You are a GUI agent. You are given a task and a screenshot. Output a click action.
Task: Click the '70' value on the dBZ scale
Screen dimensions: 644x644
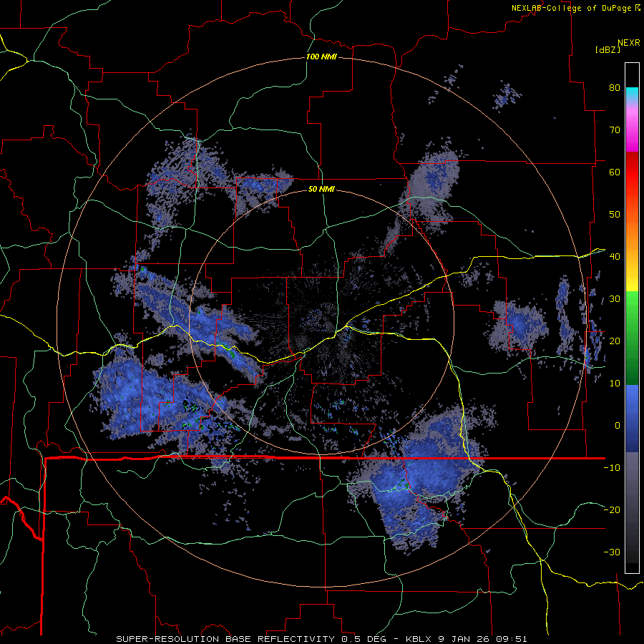pyautogui.click(x=615, y=130)
